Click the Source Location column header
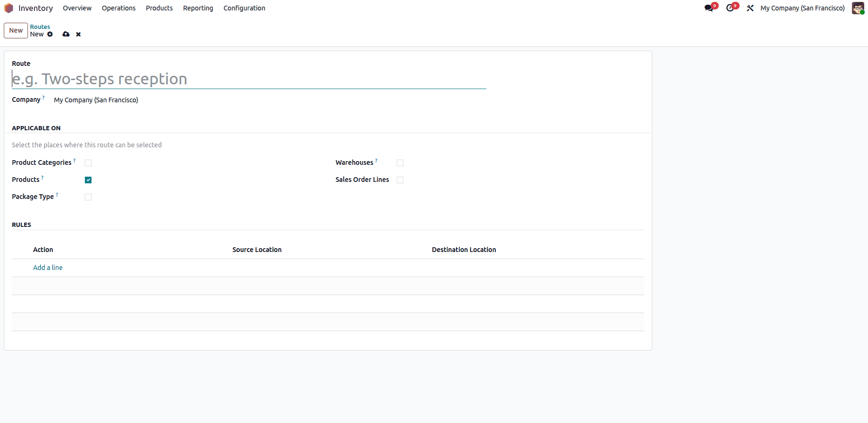The image size is (868, 423). click(x=257, y=250)
